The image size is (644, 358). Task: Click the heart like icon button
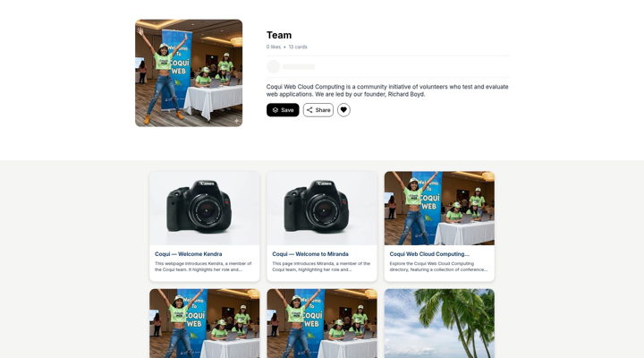tap(343, 110)
